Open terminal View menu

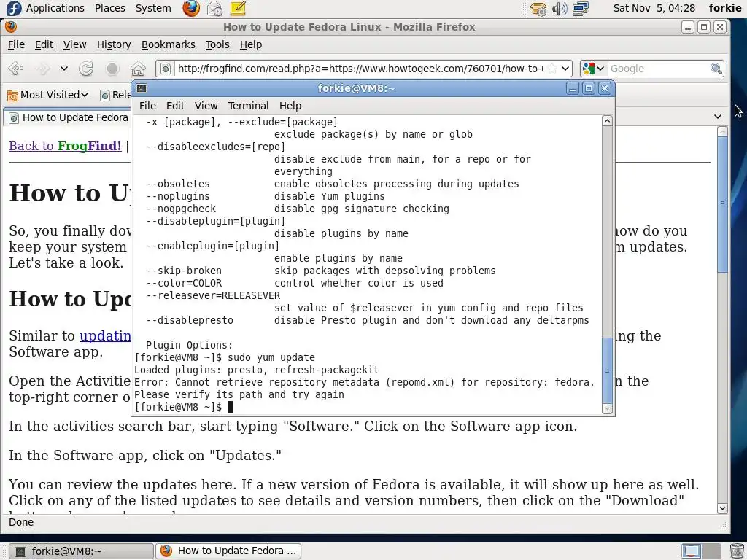click(x=206, y=106)
